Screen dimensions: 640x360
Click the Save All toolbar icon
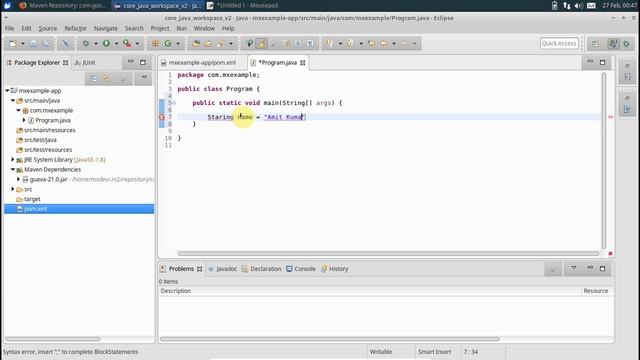point(45,44)
